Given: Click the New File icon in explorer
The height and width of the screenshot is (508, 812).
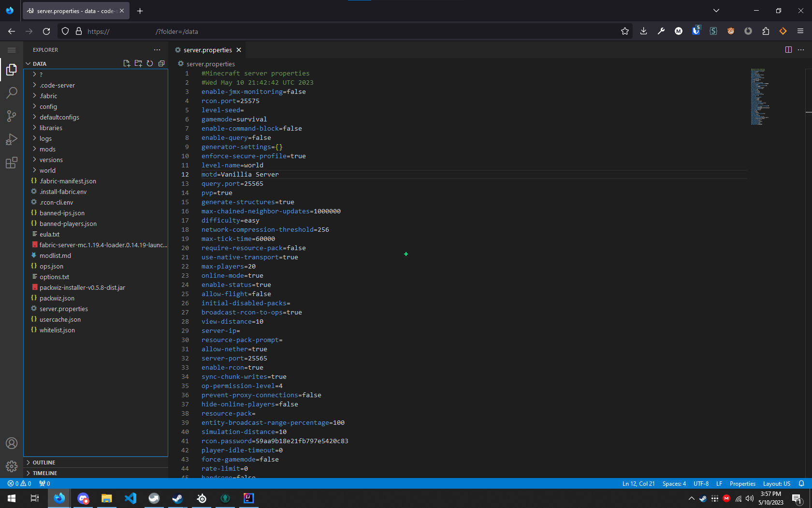Looking at the screenshot, I should (x=127, y=63).
